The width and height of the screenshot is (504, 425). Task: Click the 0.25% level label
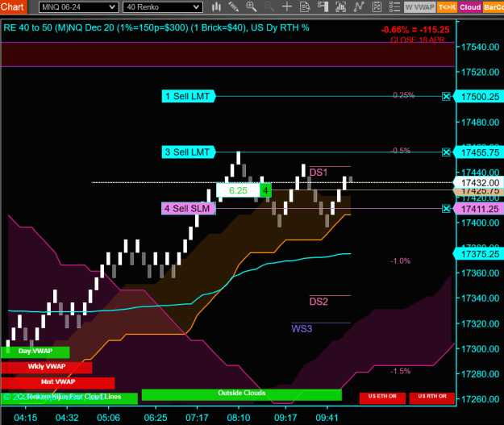[404, 95]
